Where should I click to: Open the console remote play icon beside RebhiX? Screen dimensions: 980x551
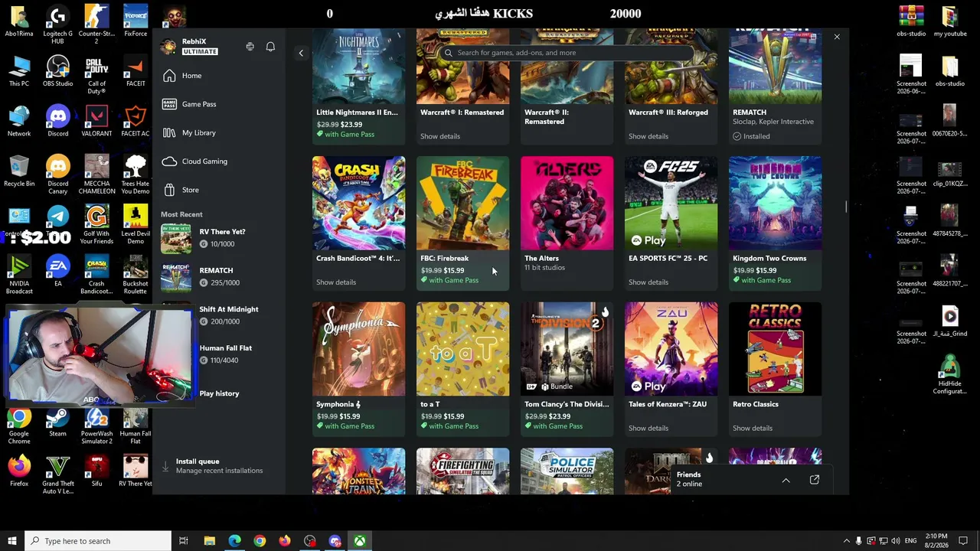tap(250, 47)
